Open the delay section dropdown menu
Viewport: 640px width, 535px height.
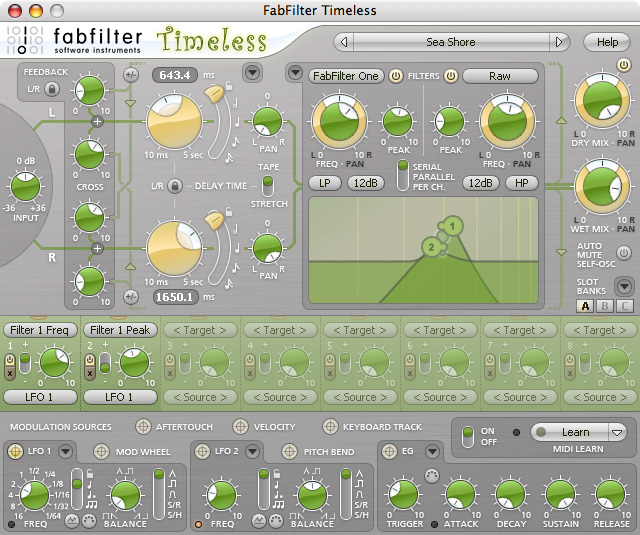[x=252, y=73]
